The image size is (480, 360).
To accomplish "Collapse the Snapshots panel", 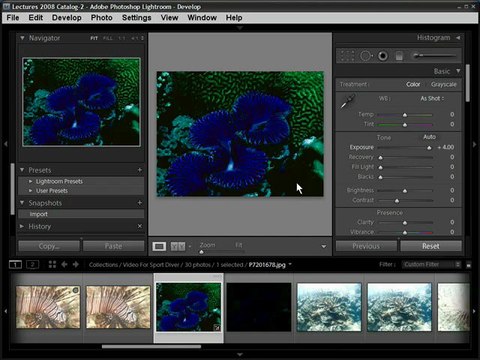I will coord(22,203).
